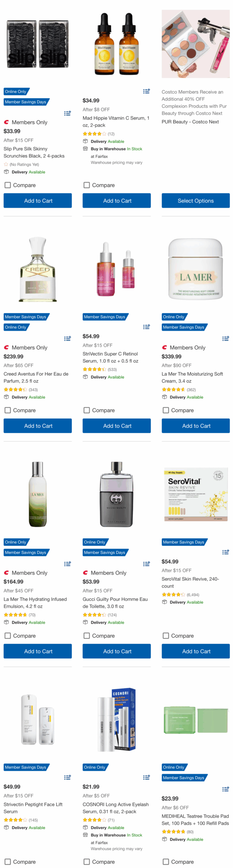The height and width of the screenshot is (868, 233).
Task: Tick Compare checkbox for Gucci Guilty
Action: (x=87, y=635)
